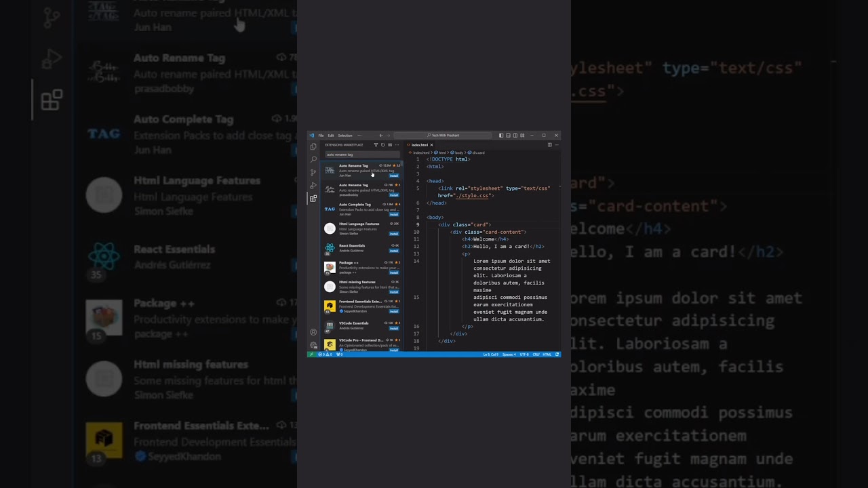
Task: Open the Package ++ extension icon
Action: pyautogui.click(x=330, y=267)
